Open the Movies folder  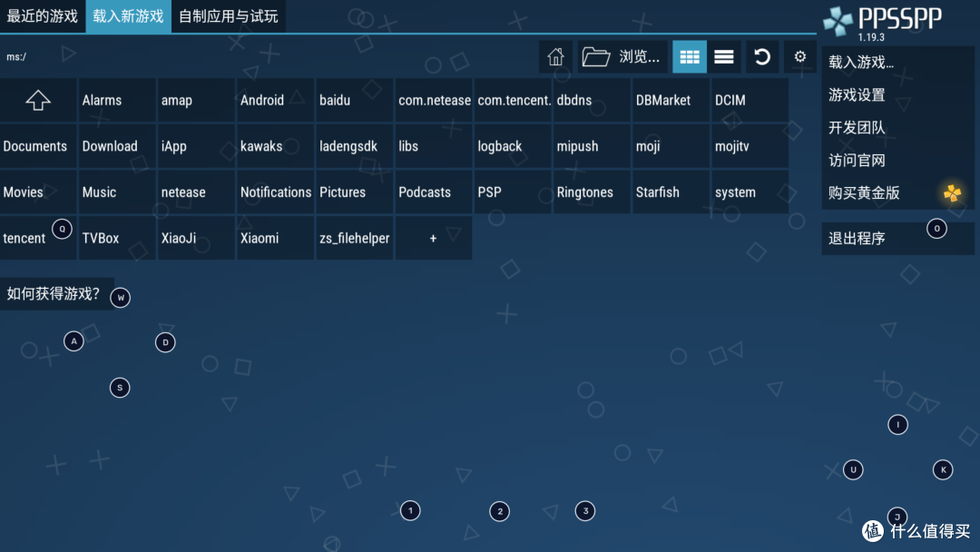point(38,192)
